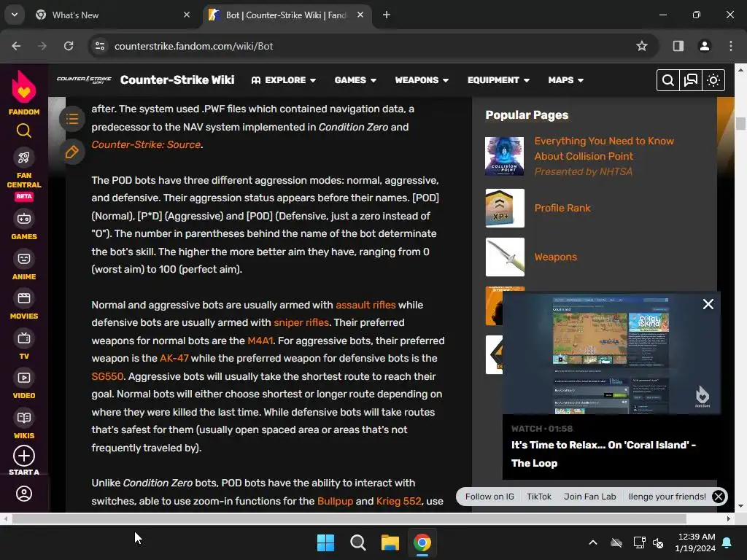Image resolution: width=747 pixels, height=560 pixels.
Task: Click the Weapons knife thumbnail
Action: [505, 257]
